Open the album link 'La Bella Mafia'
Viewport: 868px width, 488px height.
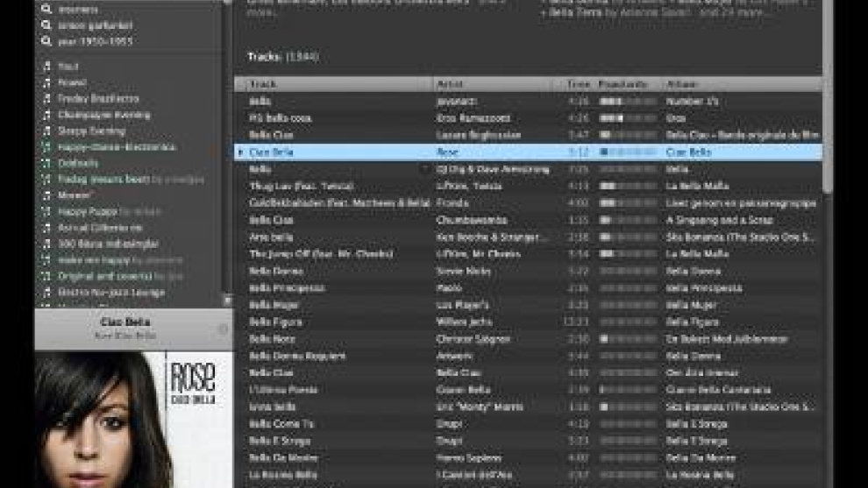697,186
